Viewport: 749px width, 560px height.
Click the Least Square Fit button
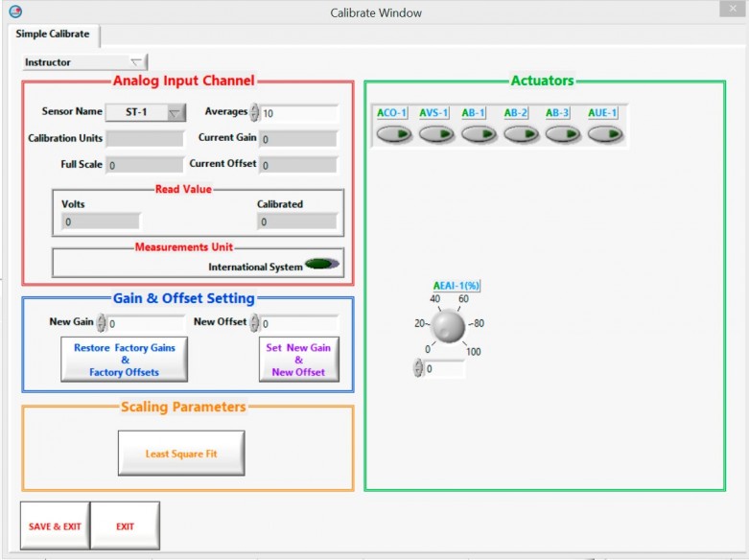pos(181,453)
